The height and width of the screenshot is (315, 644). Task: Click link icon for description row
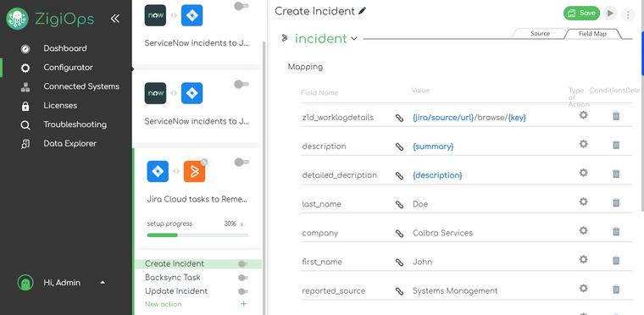pos(399,146)
